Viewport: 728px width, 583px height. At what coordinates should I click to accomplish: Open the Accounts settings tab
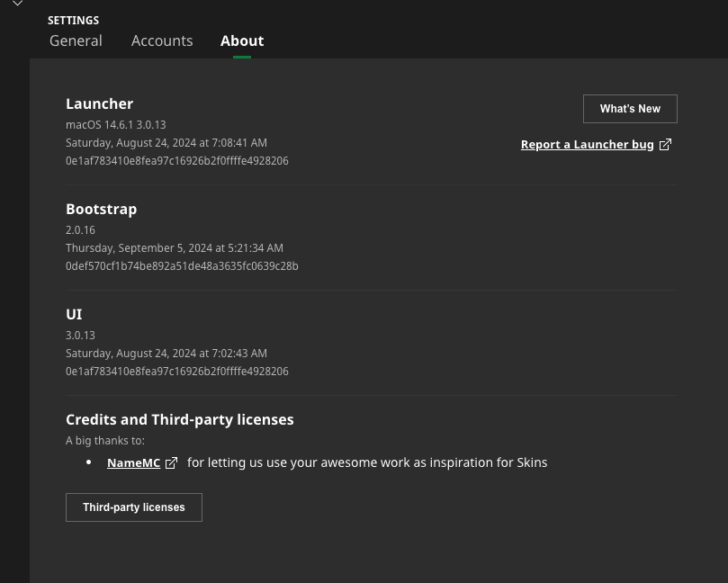click(x=162, y=41)
